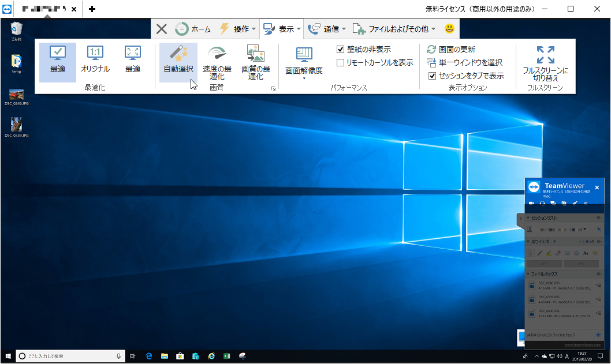Turn off the whiteboard on/off toggle
Screen dimensions: 611x364
(x=587, y=241)
